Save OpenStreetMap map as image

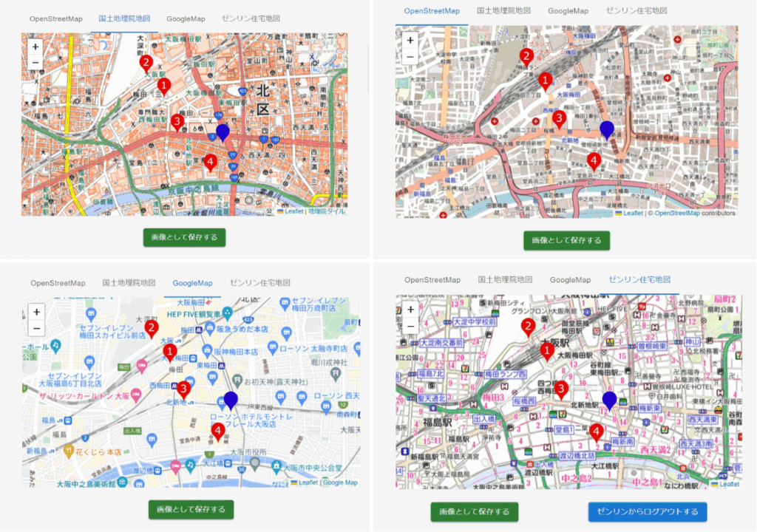tap(567, 240)
